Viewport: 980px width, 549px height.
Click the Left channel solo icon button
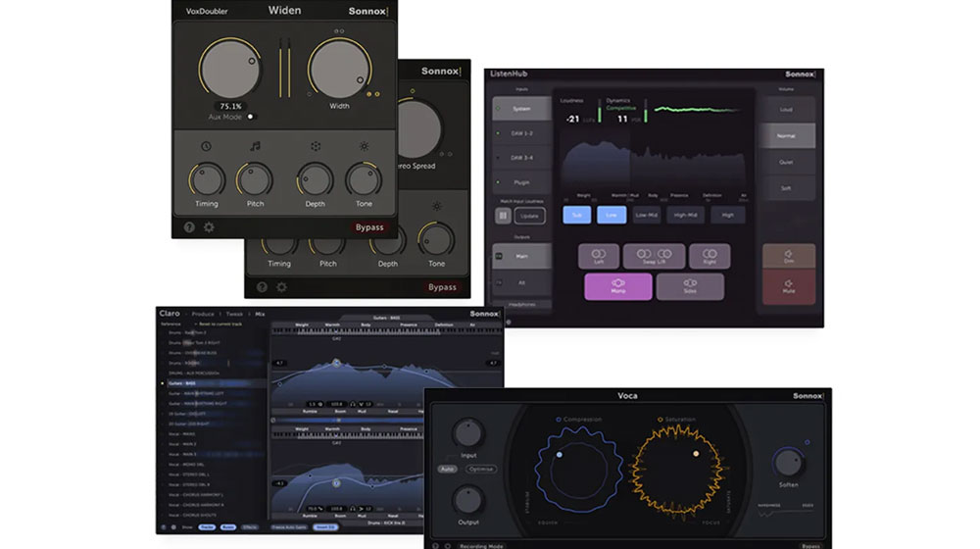point(599,257)
